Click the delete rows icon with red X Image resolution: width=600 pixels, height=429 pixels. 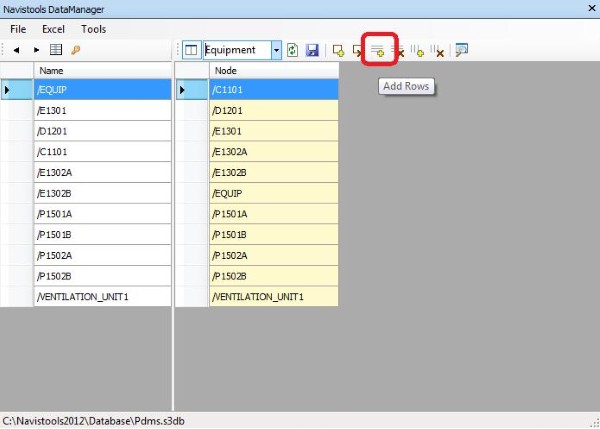click(x=399, y=50)
